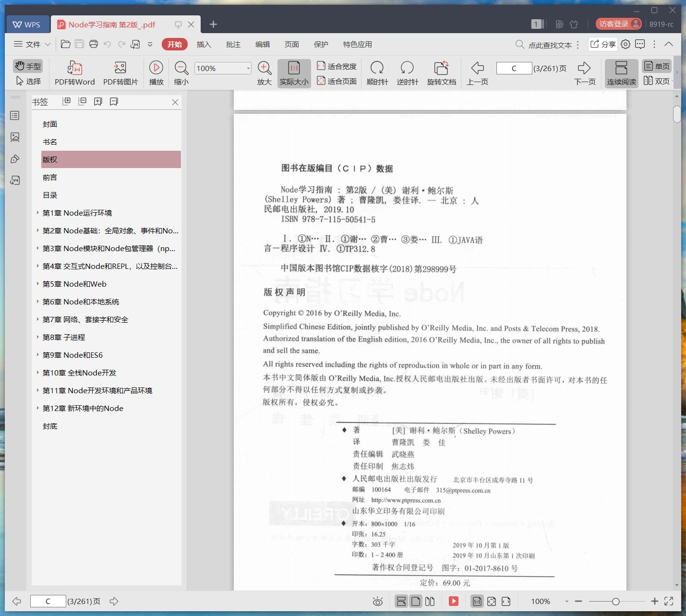Screen dimensions: 686x616
Task: Switch to double page (双页) layout
Action: pos(657,81)
